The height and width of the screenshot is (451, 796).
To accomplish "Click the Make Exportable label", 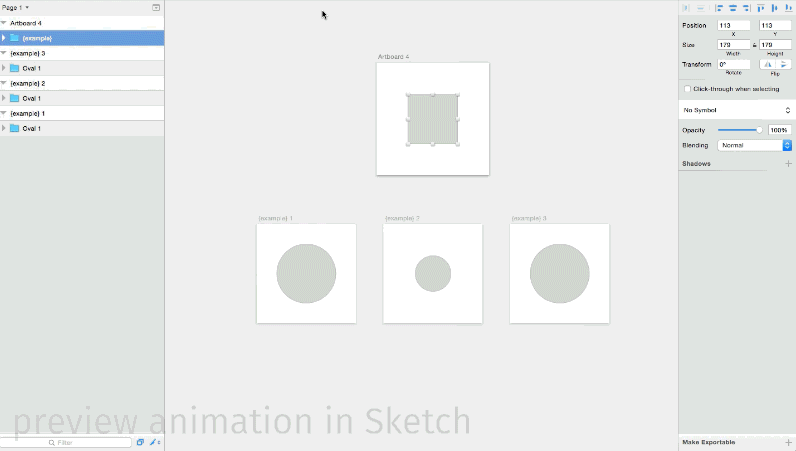I will tap(709, 441).
